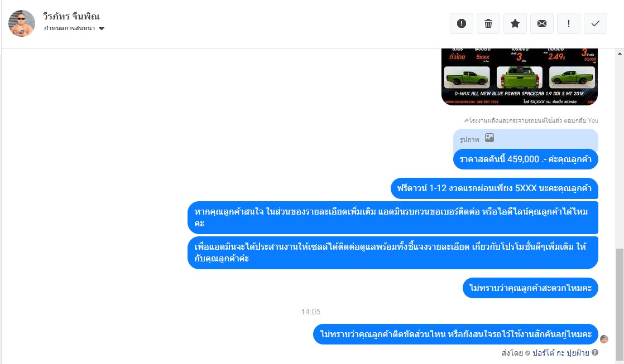
Task: Delete conversation using trash icon
Action: [488, 23]
